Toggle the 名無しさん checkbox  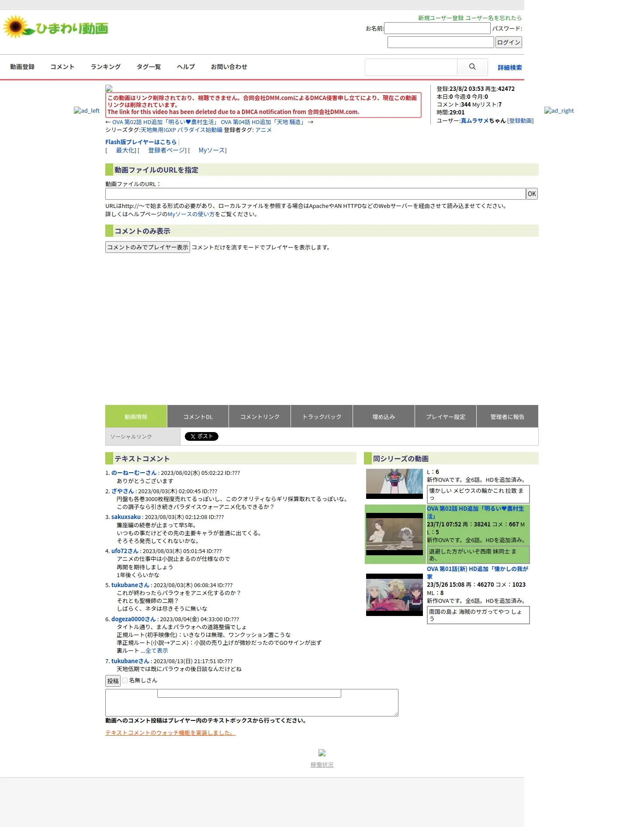(125, 680)
